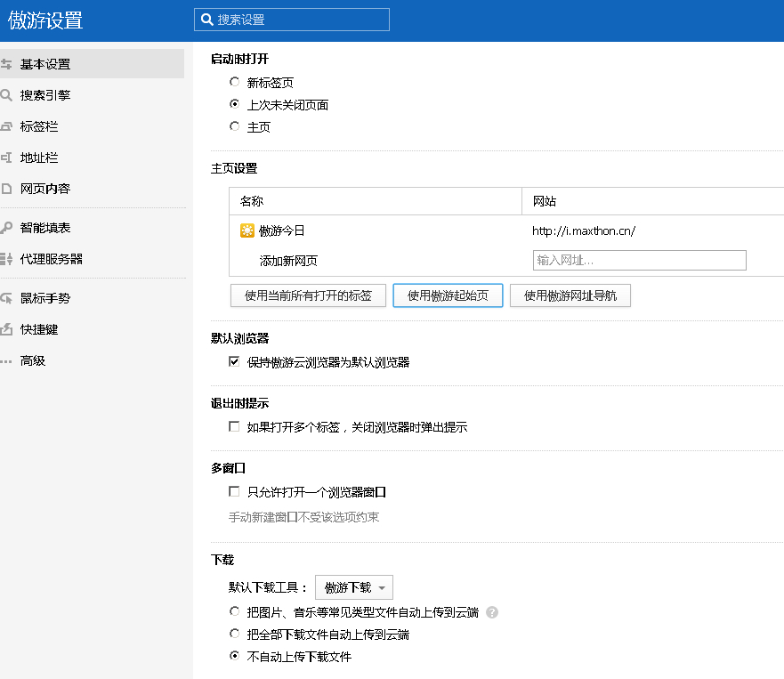784x679 pixels.
Task: Click the 代理服务器 sidebar icon
Action: pyautogui.click(x=5, y=259)
